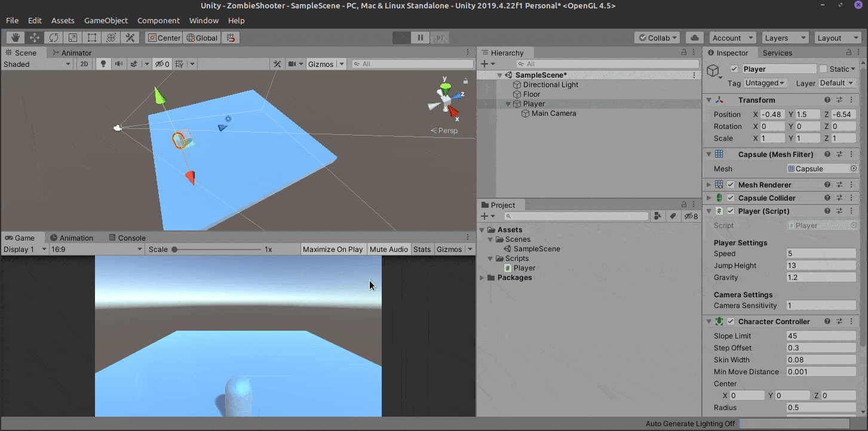This screenshot has width=868, height=431.
Task: Toggle scene effects such as skybox and fog
Action: [x=135, y=64]
